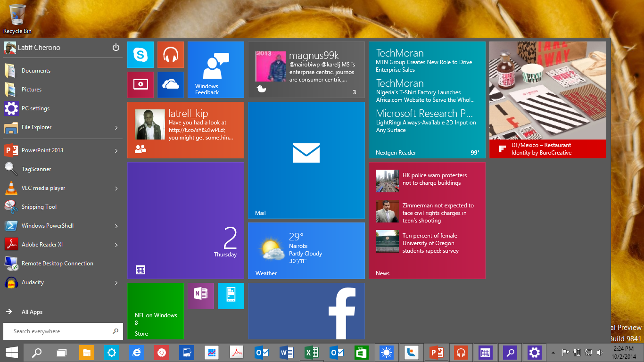Launch Google Chrome from the taskbar
The height and width of the screenshot is (362, 644).
pos(162,352)
